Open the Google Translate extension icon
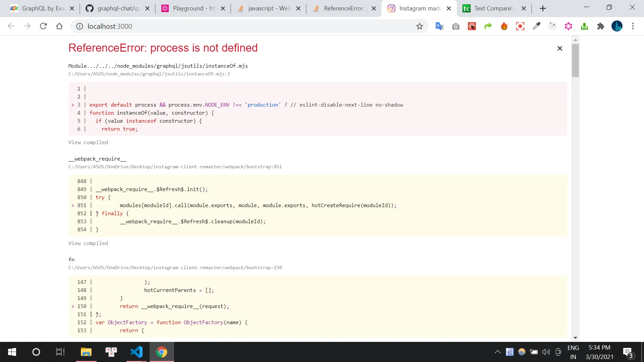 point(439,26)
